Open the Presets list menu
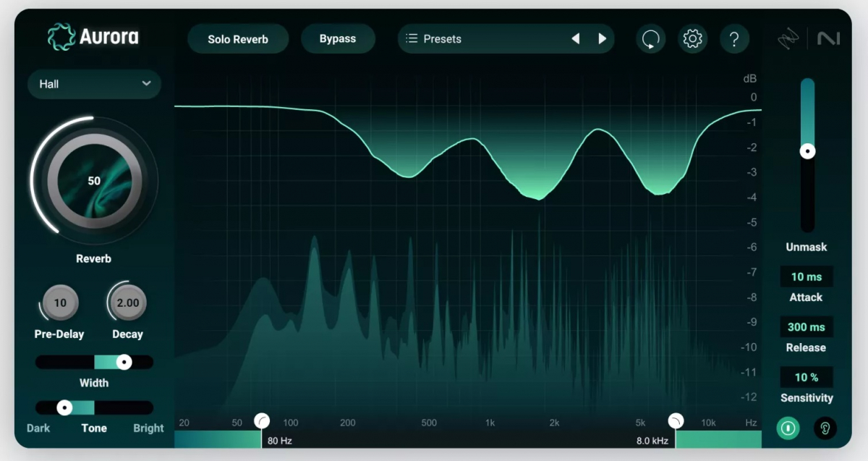This screenshot has height=461, width=868. (434, 39)
